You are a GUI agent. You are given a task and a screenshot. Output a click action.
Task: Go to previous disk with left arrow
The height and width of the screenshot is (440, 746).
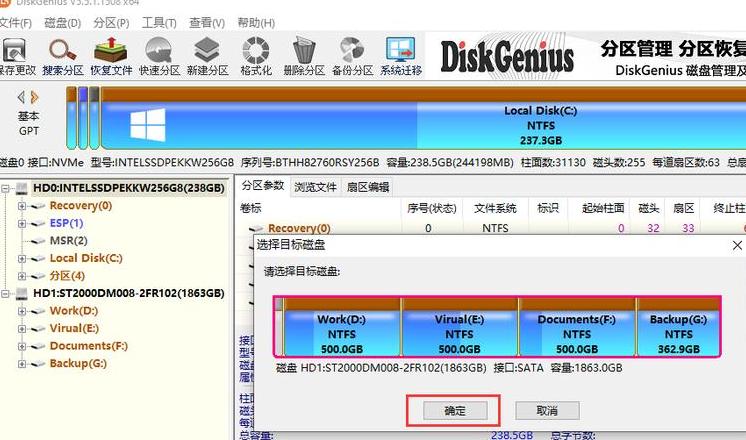21,98
